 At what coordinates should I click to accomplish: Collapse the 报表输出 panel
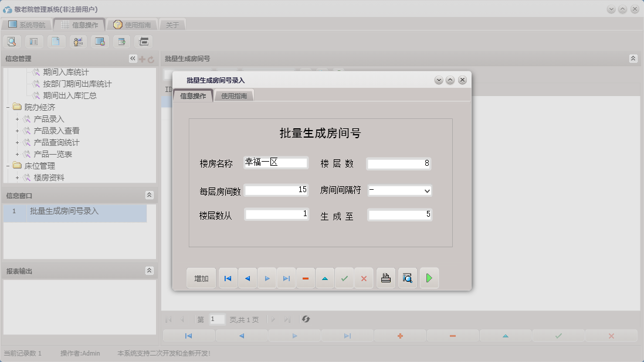150,271
